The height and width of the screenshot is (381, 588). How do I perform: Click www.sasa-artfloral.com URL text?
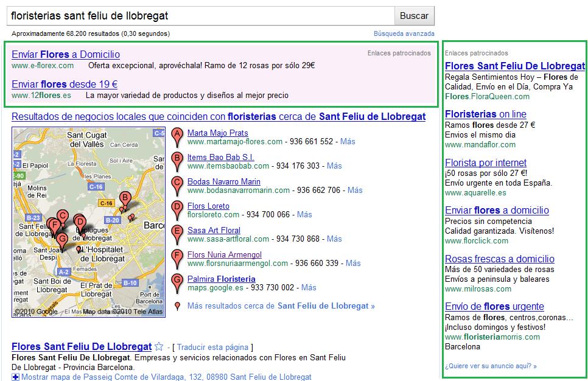[x=228, y=239]
